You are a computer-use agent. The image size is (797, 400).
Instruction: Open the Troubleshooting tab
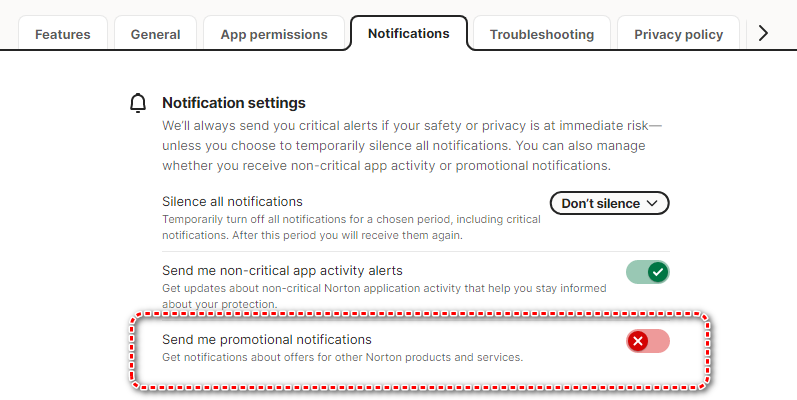[541, 34]
